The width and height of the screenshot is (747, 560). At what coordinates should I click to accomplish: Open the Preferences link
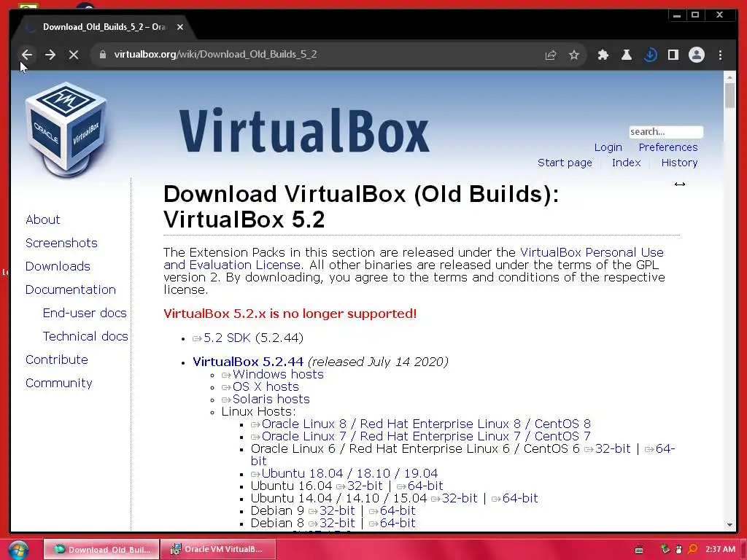click(x=668, y=147)
